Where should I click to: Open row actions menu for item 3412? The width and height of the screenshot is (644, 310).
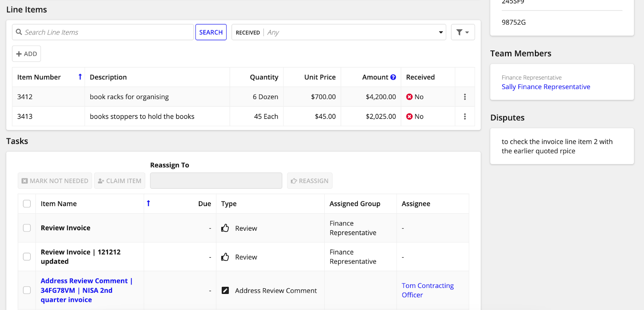coord(465,97)
